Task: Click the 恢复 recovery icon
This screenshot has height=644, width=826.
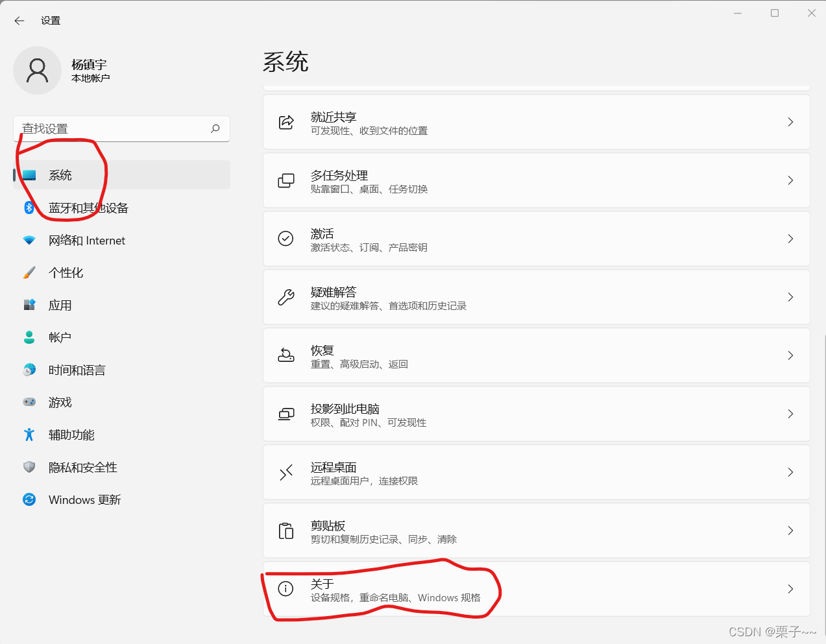Action: click(x=286, y=355)
